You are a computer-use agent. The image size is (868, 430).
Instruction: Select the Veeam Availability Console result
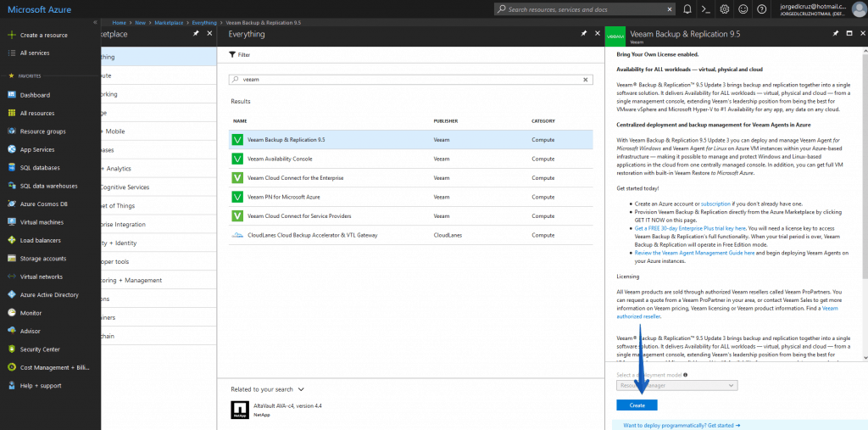(411, 159)
